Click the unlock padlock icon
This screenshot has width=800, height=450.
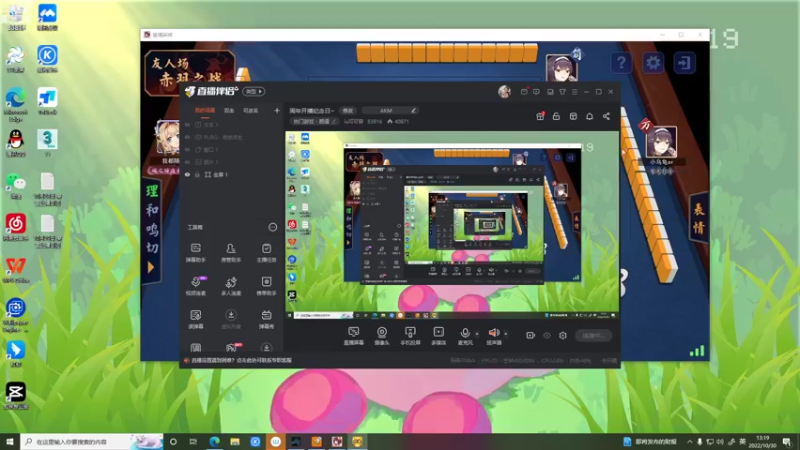point(556,116)
